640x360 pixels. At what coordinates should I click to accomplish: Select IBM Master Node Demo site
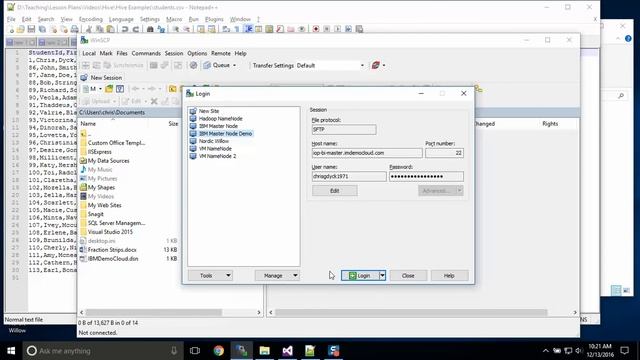[225, 133]
